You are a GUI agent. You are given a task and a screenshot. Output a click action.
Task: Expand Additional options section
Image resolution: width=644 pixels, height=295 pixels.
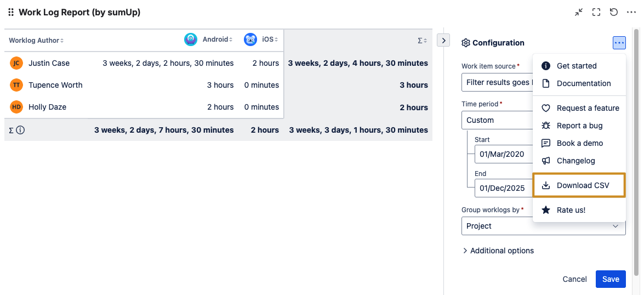[x=498, y=251]
